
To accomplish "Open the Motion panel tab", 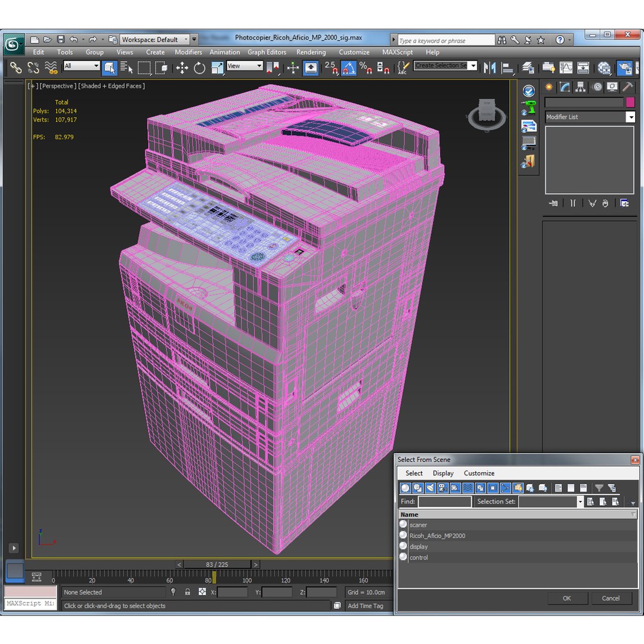I will tap(597, 86).
